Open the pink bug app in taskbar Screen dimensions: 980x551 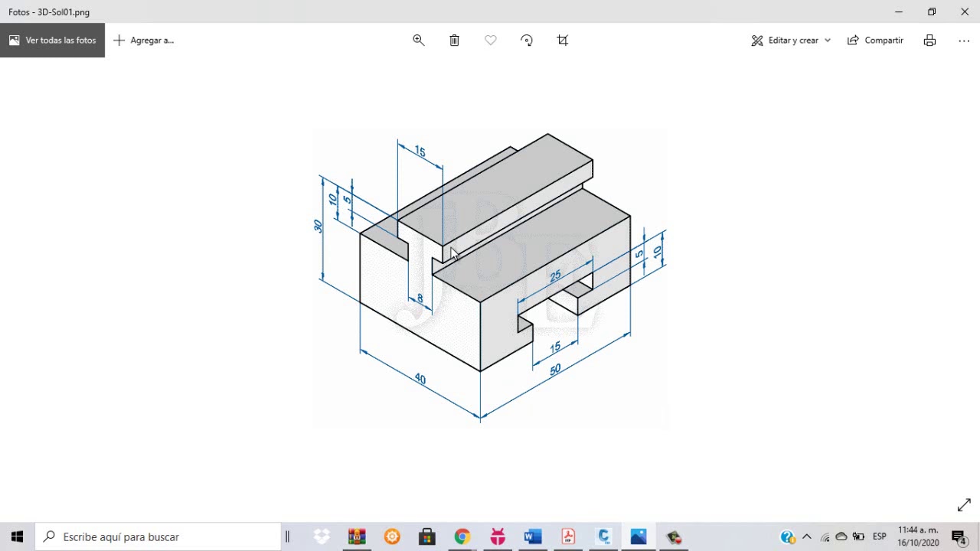pos(498,536)
